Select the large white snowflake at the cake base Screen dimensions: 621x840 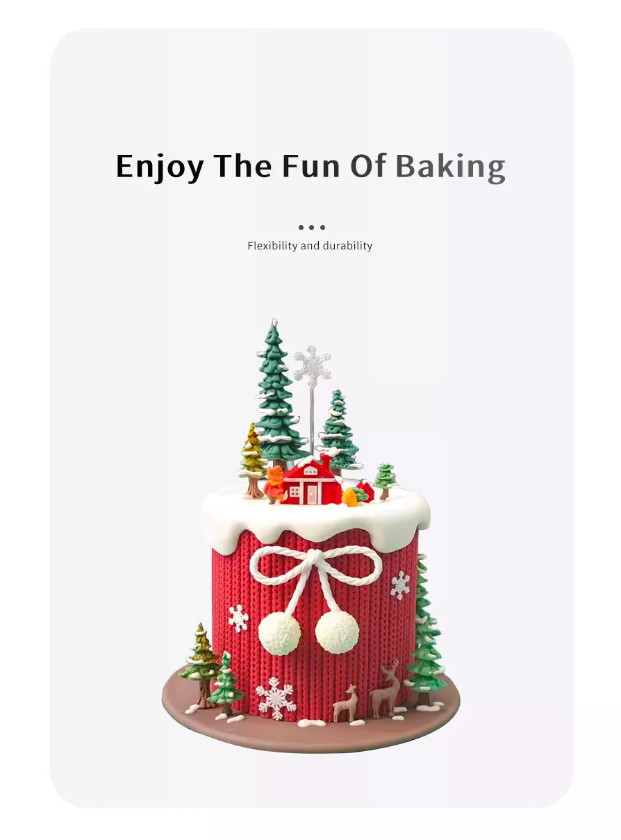276,698
